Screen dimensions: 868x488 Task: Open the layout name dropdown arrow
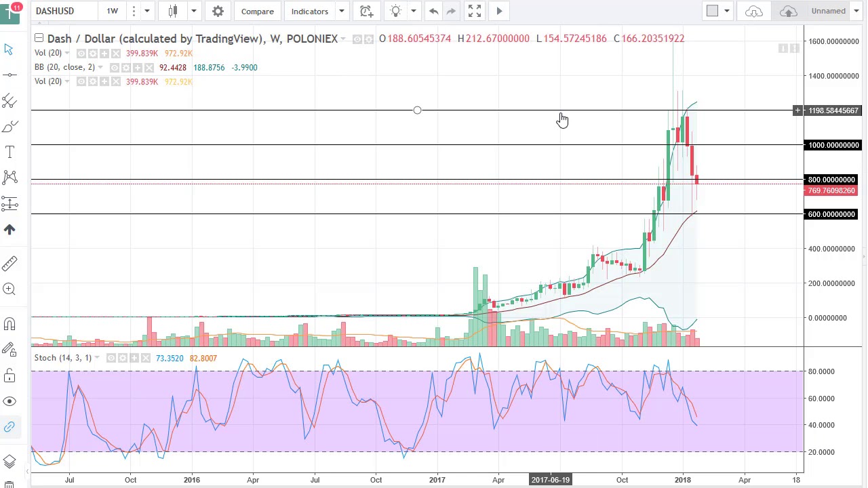[856, 11]
